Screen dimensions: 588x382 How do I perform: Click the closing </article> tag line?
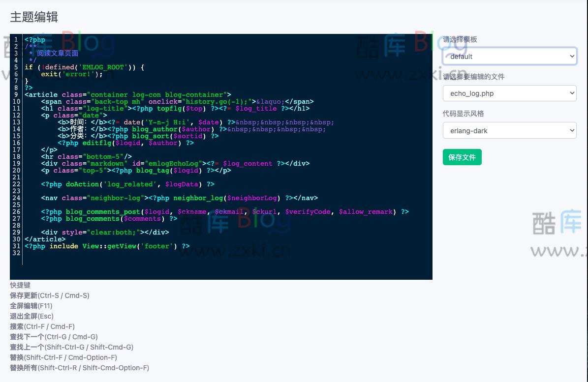(x=45, y=239)
